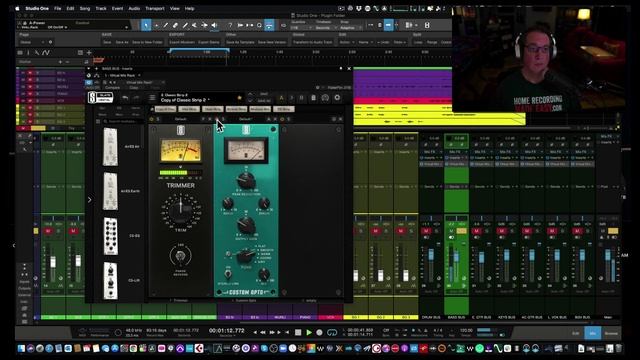640x360 pixels.
Task: Toggle the Phase Reverse switch on Trimmer
Action: [180, 256]
